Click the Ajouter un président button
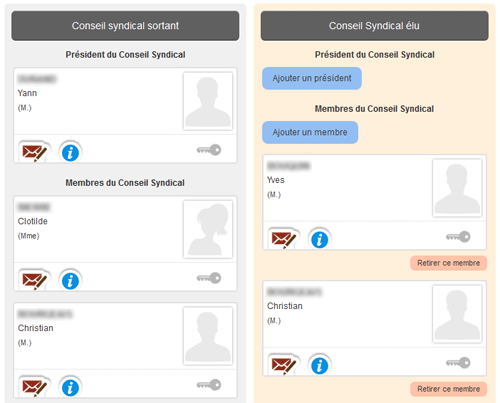Viewport: 500px width, 403px height. pos(312,78)
